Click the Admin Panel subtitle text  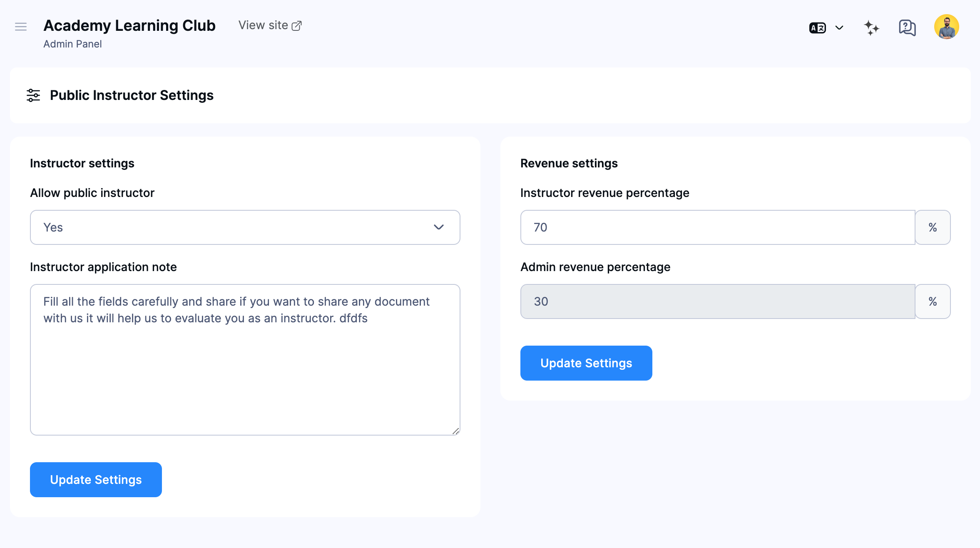coord(72,44)
